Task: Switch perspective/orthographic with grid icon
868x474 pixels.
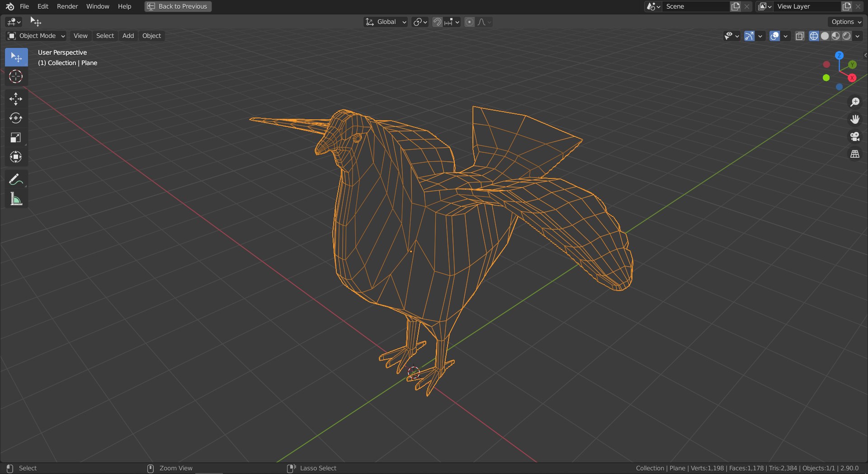Action: (854, 154)
